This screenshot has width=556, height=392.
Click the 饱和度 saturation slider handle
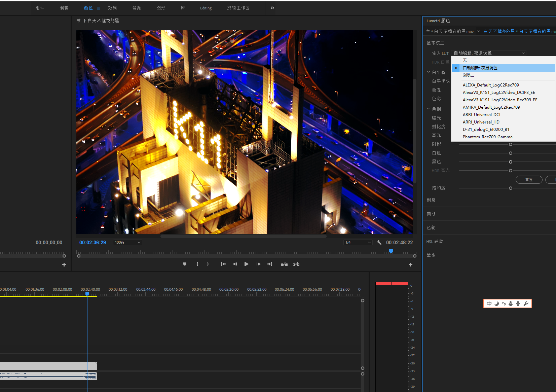511,188
